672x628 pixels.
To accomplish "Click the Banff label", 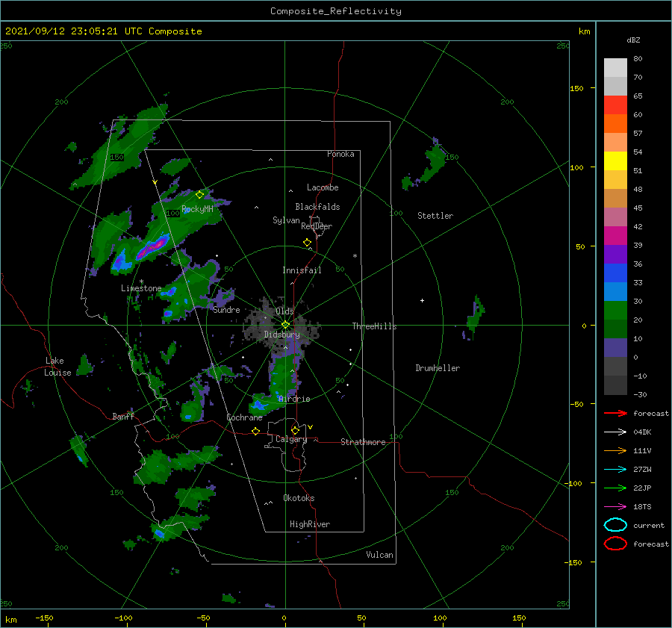I will click(123, 416).
